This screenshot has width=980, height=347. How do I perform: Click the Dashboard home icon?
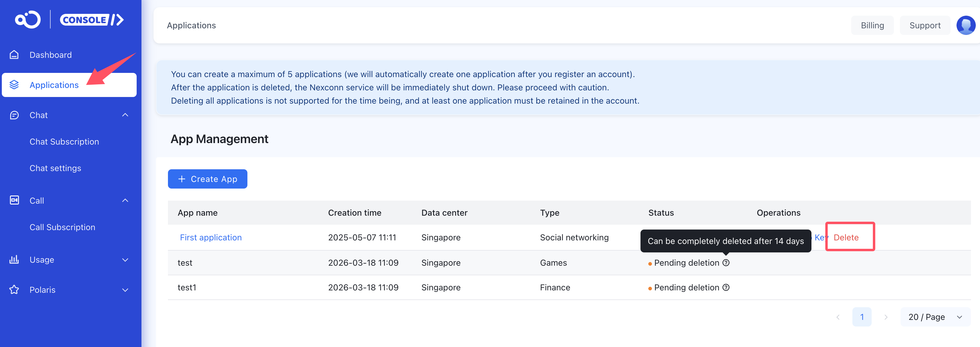pyautogui.click(x=14, y=55)
